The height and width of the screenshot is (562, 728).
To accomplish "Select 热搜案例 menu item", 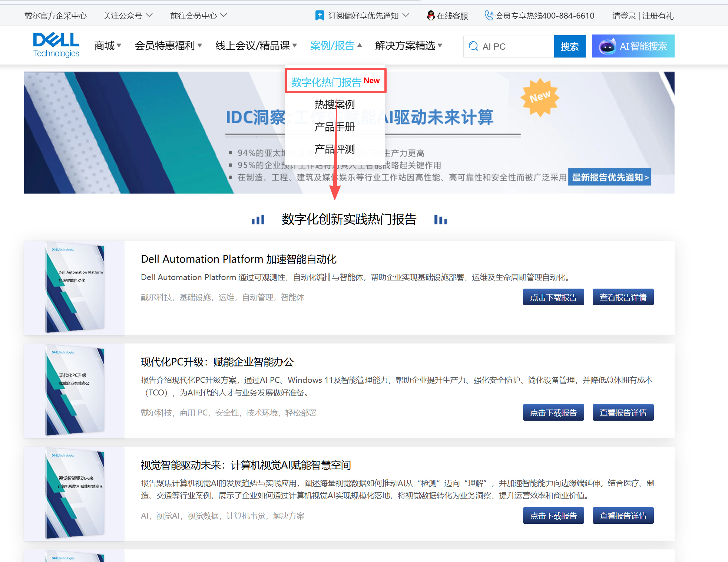I will pos(335,104).
